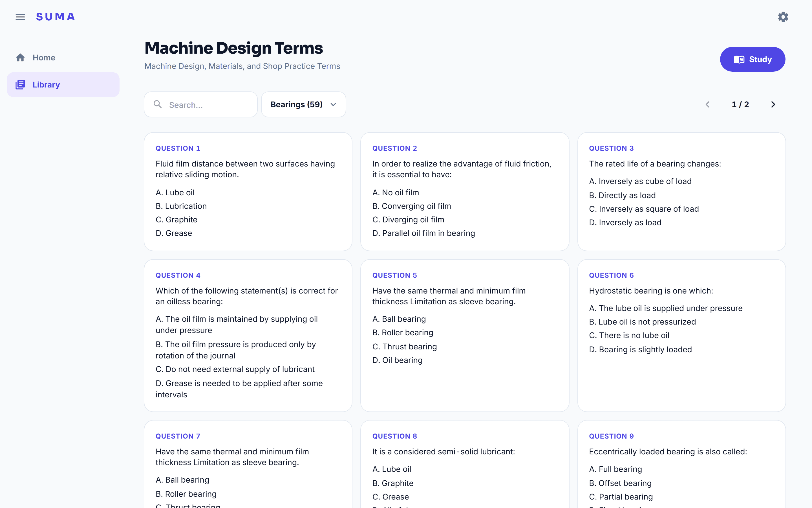Select B. Converging oil film
The image size is (812, 508).
click(x=412, y=206)
